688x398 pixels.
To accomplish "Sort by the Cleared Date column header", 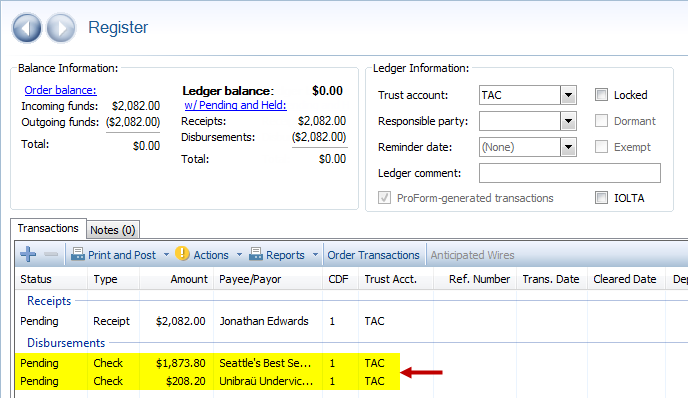I will (625, 279).
